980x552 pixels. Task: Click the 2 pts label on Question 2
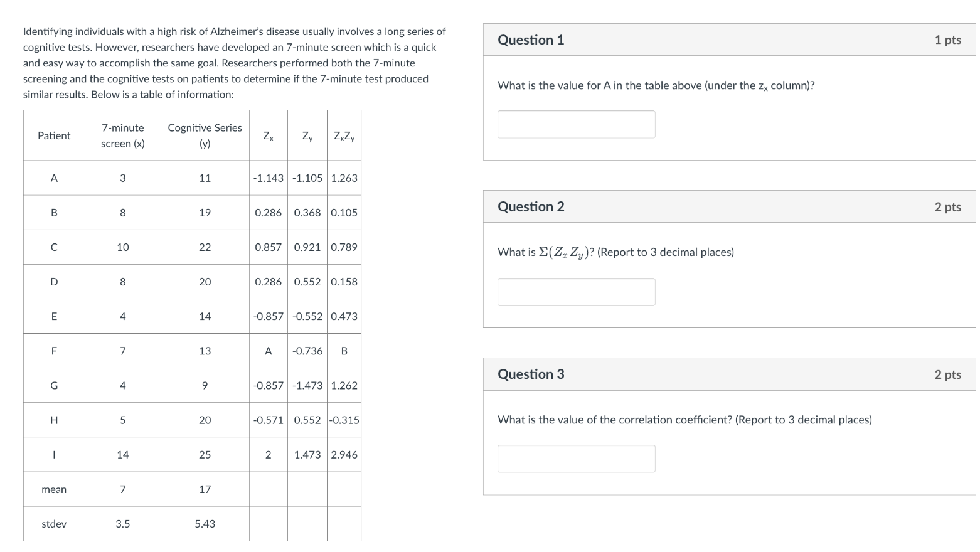(x=947, y=206)
